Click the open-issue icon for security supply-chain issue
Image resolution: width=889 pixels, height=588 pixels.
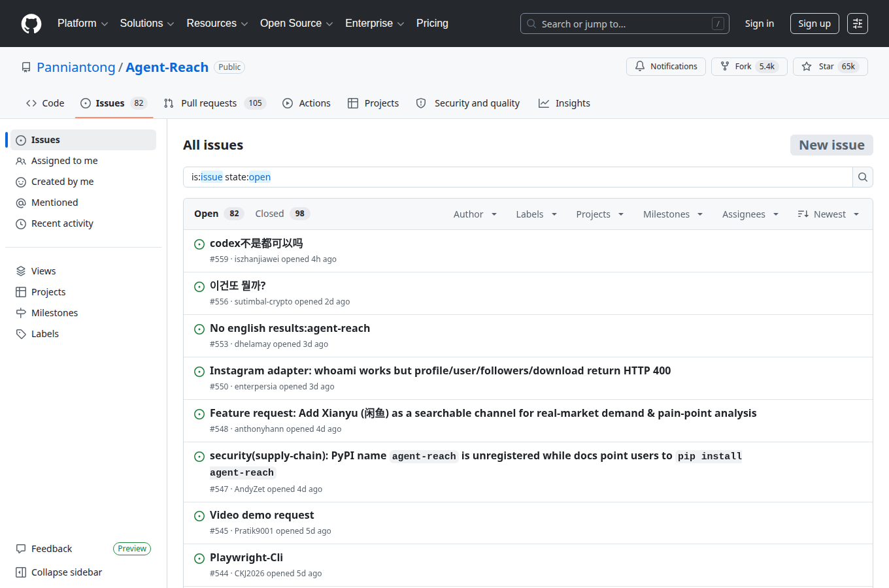(x=199, y=457)
